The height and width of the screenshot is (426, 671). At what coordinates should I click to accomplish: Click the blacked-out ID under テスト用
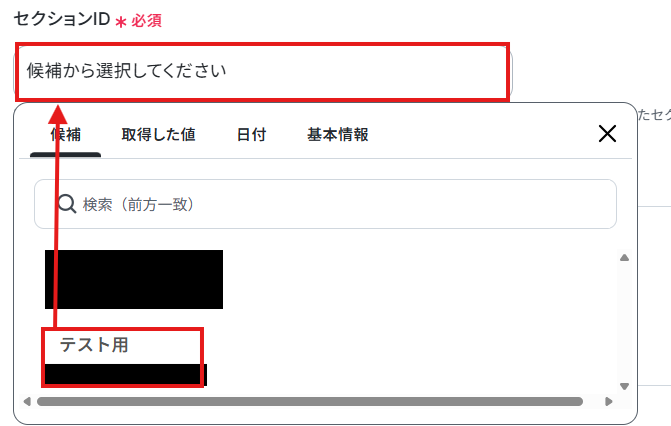125,375
